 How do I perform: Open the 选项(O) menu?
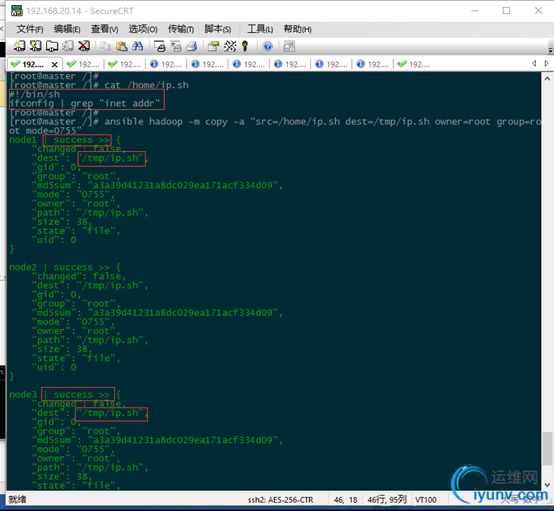pyautogui.click(x=143, y=29)
